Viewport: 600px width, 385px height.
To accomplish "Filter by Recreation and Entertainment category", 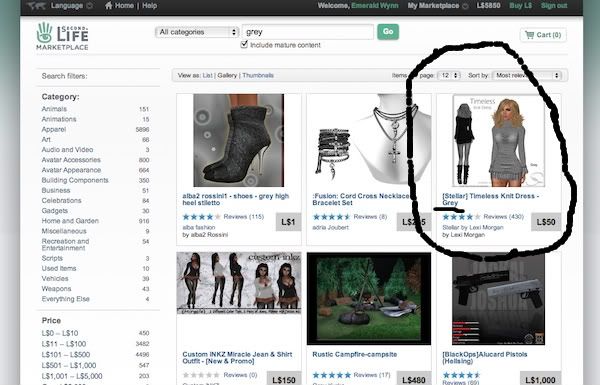I will pyautogui.click(x=65, y=245).
